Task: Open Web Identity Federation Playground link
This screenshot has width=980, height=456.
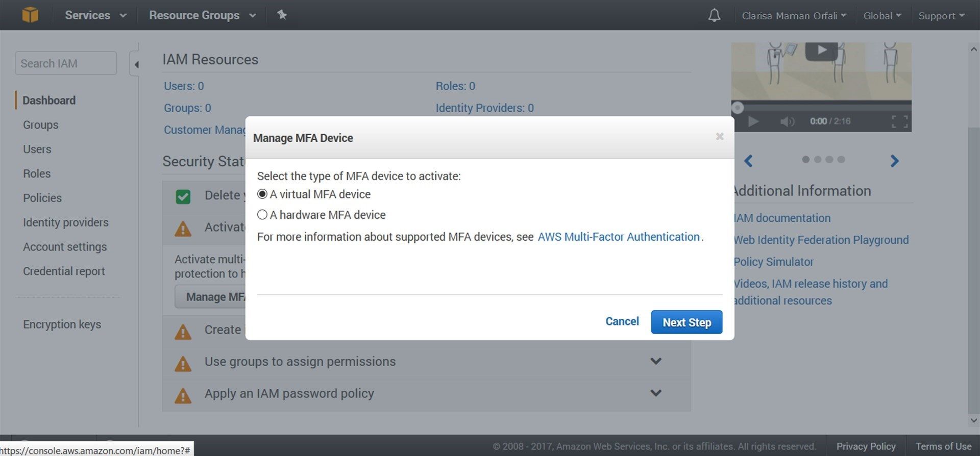Action: [821, 240]
